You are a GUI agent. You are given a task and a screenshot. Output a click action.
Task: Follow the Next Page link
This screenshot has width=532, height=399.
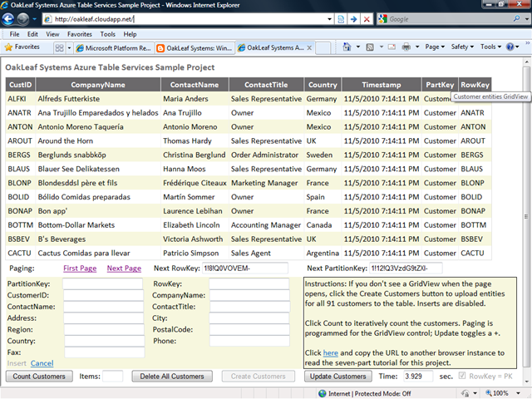[x=124, y=268]
